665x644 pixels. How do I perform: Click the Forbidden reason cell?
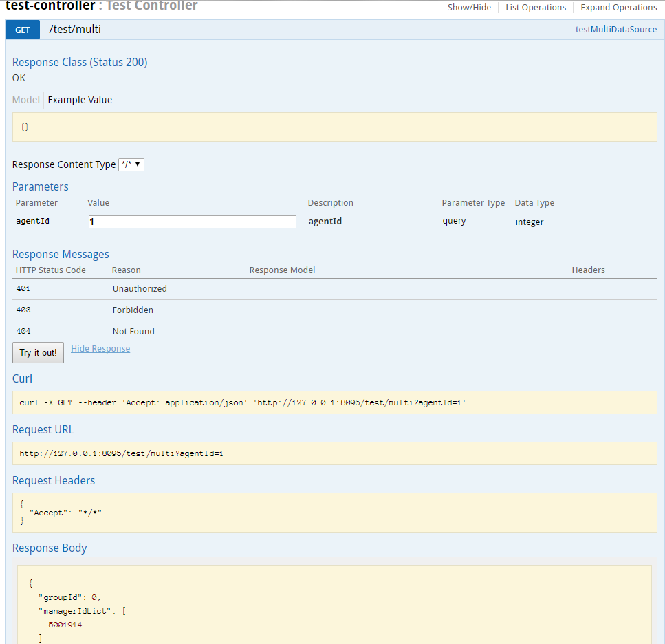[x=133, y=310]
